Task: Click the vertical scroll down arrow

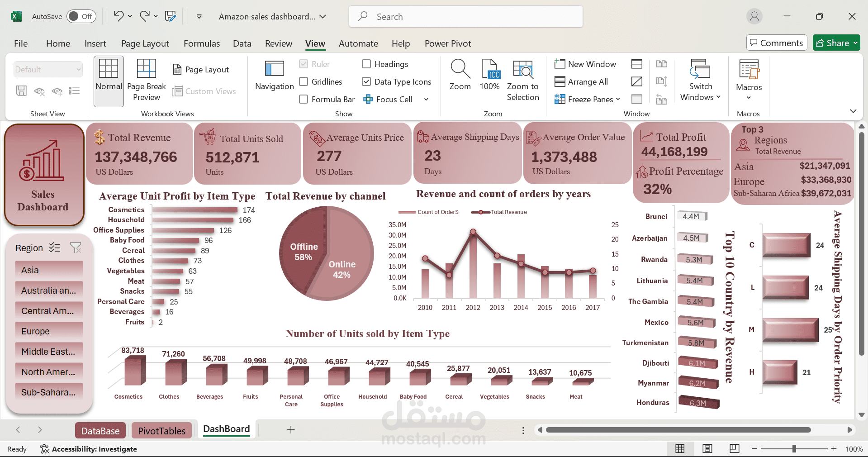Action: 861,415
